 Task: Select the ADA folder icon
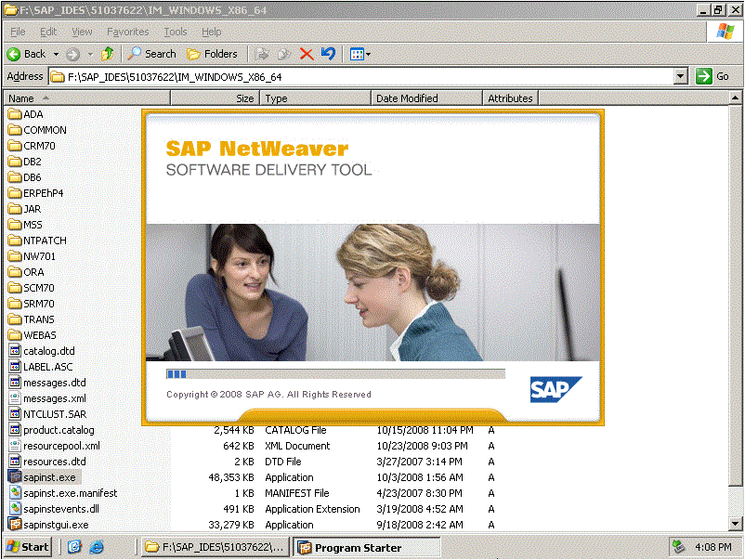(x=15, y=114)
